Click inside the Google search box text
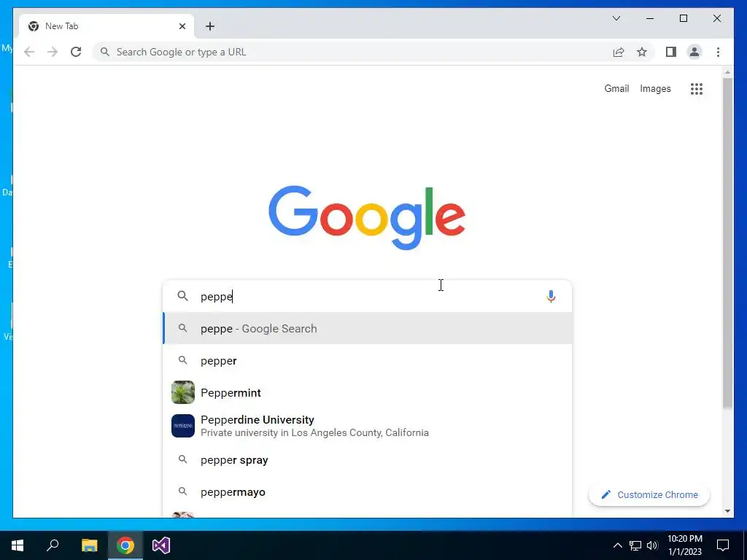Screen dimensions: 747x560 [x=367, y=296]
